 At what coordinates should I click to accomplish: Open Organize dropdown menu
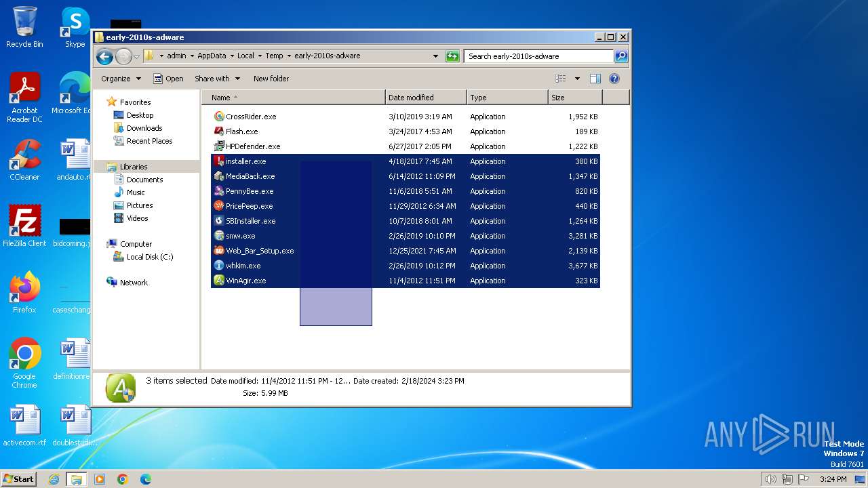click(x=121, y=79)
